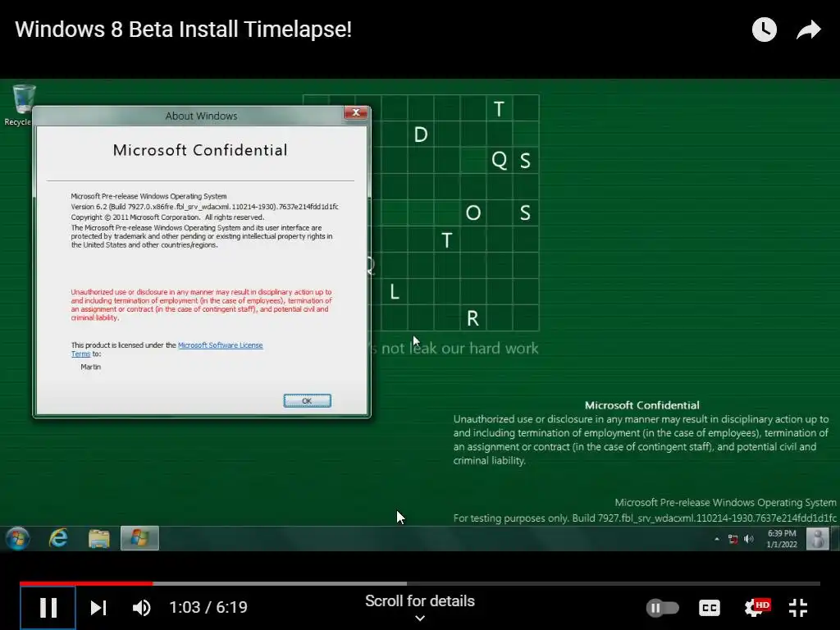
Task: Share the video with arrow icon
Action: tap(808, 30)
